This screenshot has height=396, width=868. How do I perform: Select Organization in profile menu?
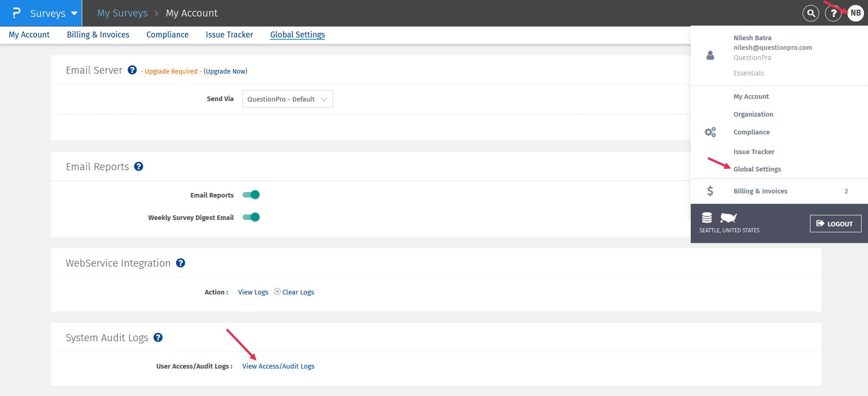tap(753, 114)
